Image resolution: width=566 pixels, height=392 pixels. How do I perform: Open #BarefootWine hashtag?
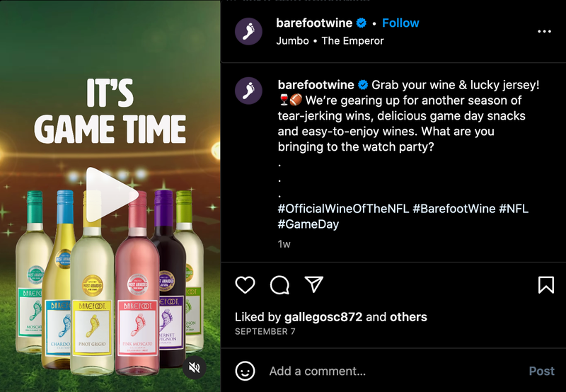coord(454,209)
